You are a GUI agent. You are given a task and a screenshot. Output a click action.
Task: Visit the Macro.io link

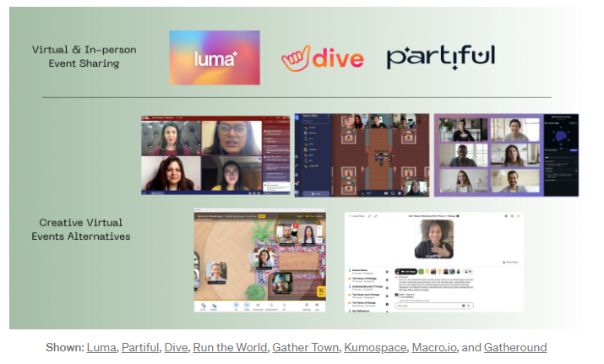[434, 347]
